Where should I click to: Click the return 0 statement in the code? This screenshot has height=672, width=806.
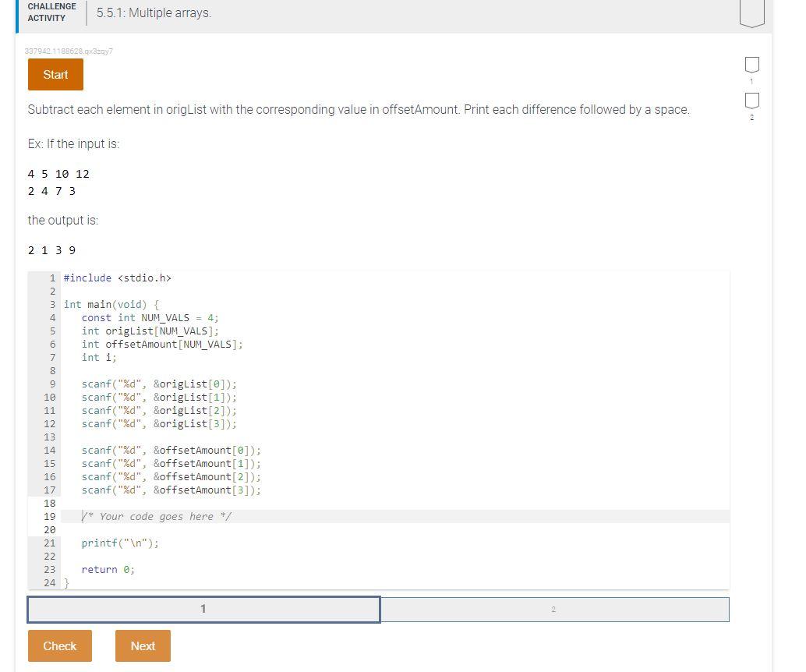pyautogui.click(x=108, y=569)
